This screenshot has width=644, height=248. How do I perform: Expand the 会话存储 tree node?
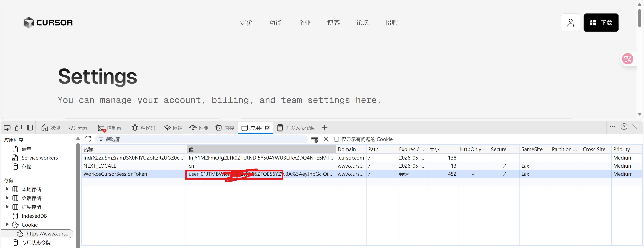(7, 198)
